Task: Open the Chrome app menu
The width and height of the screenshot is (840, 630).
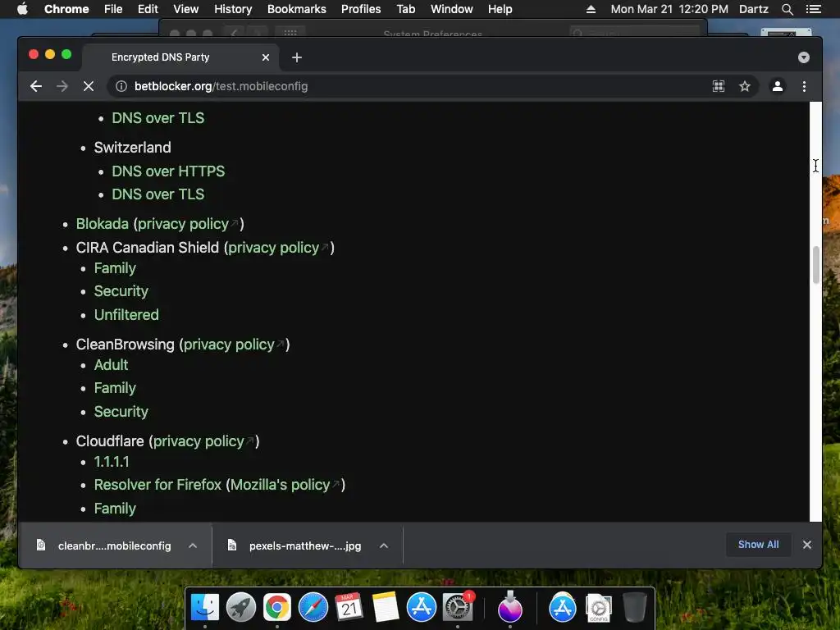Action: (x=66, y=9)
